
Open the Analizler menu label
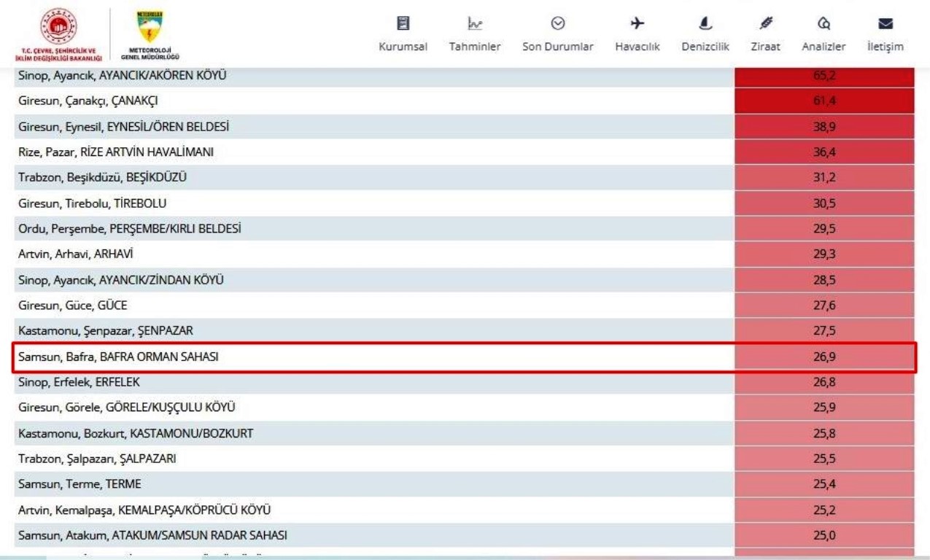point(824,47)
